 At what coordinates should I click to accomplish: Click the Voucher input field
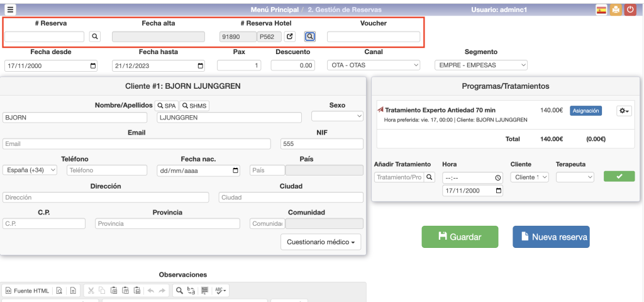pyautogui.click(x=374, y=37)
